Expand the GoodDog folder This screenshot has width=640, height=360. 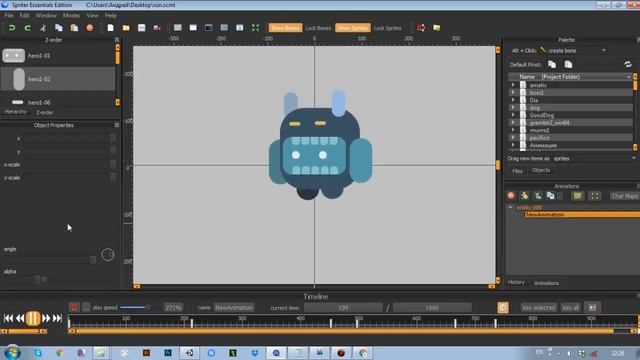(x=513, y=115)
